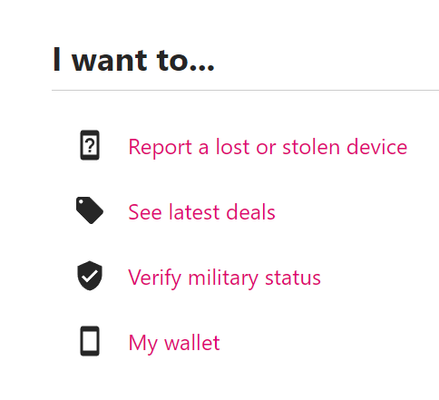The image size is (439, 400).
Task: Click the word 'Report' in the first link
Action: (x=160, y=147)
